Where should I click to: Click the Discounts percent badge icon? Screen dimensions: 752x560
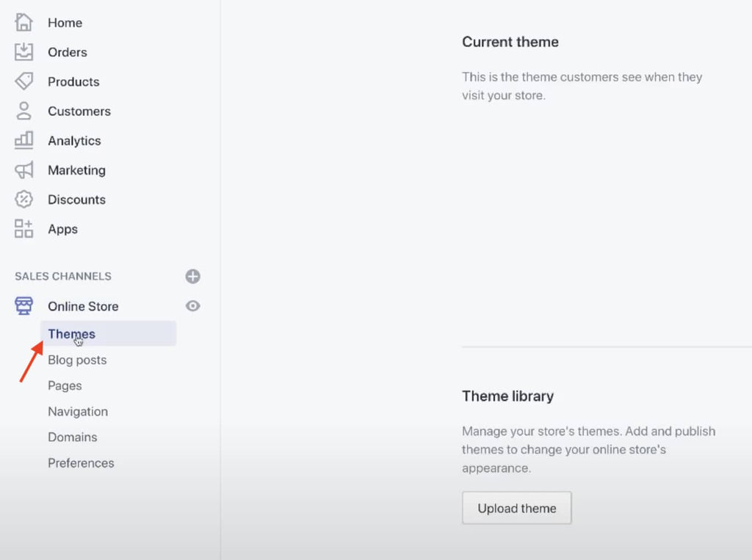click(x=24, y=200)
